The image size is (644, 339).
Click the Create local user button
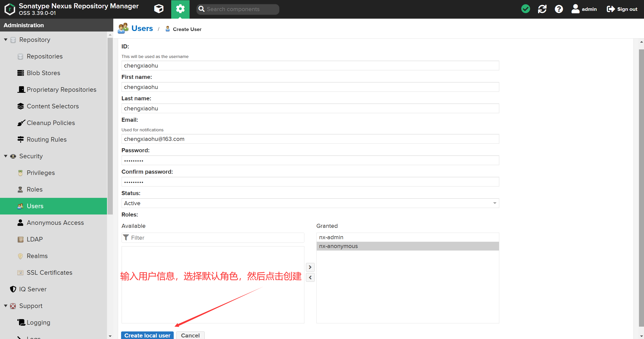[147, 335]
